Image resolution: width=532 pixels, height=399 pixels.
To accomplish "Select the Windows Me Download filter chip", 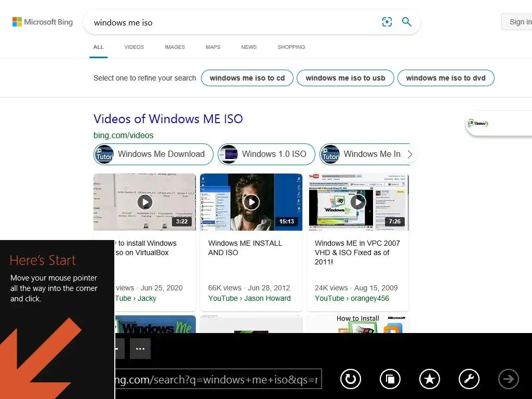I will pyautogui.click(x=153, y=154).
